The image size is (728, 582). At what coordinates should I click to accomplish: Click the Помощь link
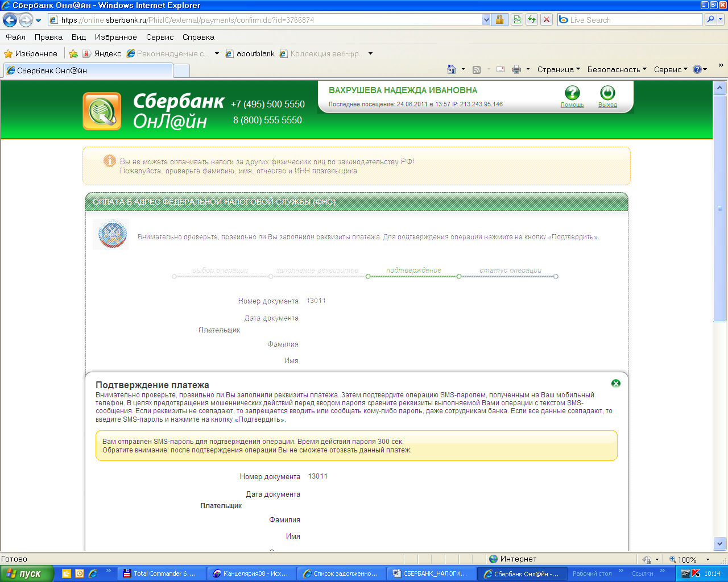572,105
